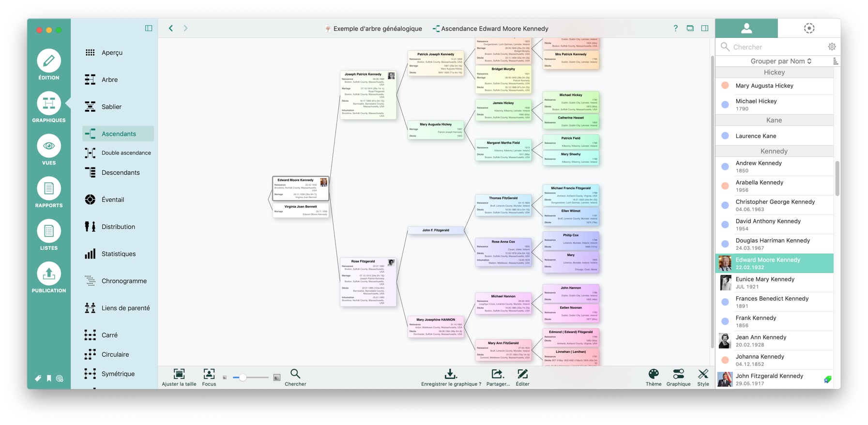The image size is (868, 425).
Task: Select Statistiques chart type
Action: click(118, 254)
